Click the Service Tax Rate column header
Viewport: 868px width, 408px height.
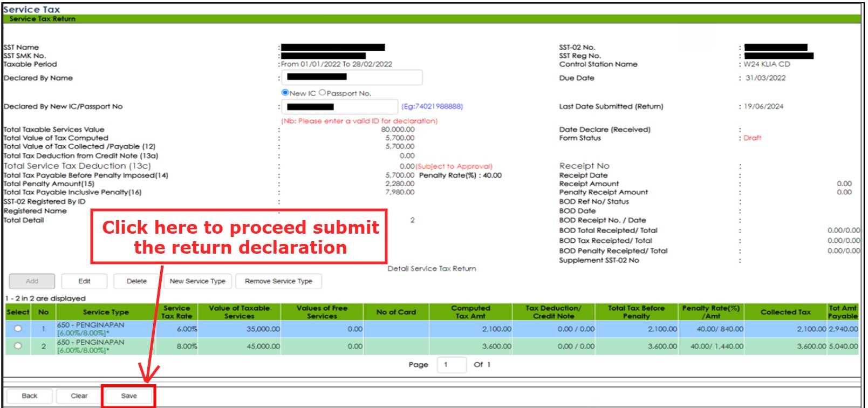coord(177,312)
